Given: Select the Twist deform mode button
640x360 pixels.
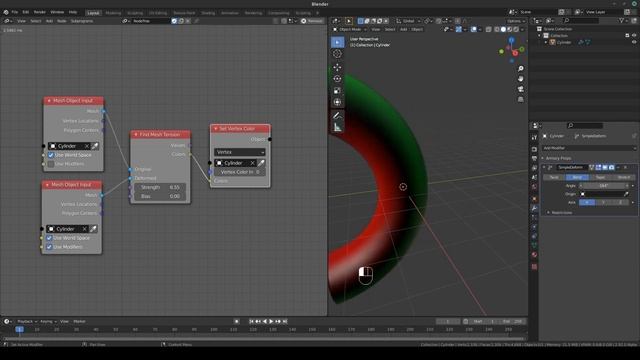Looking at the screenshot, I should [554, 177].
